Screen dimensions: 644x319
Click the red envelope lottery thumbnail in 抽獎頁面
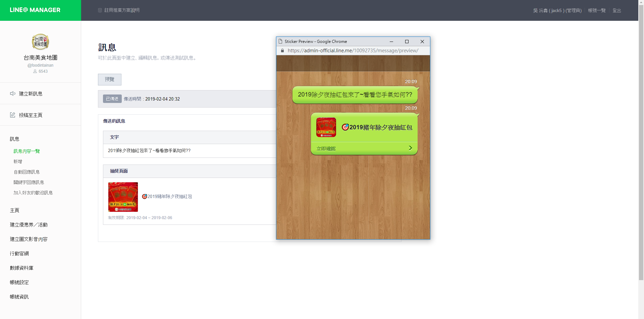(123, 197)
